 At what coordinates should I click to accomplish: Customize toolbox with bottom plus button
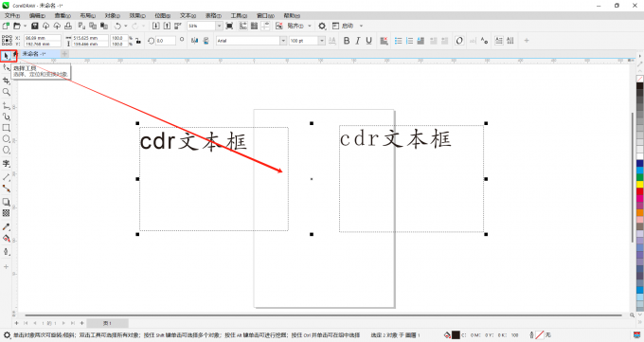click(7, 267)
